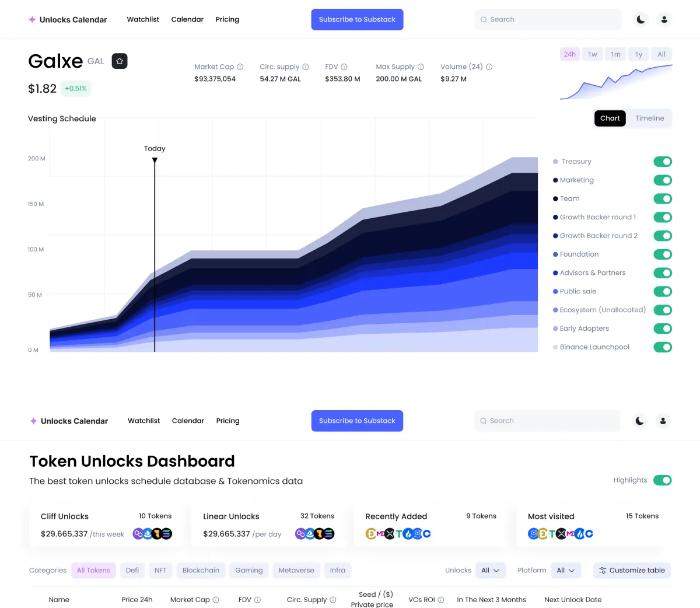700x608 pixels.
Task: Click info icon beside Volume (24)
Action: 489,67
